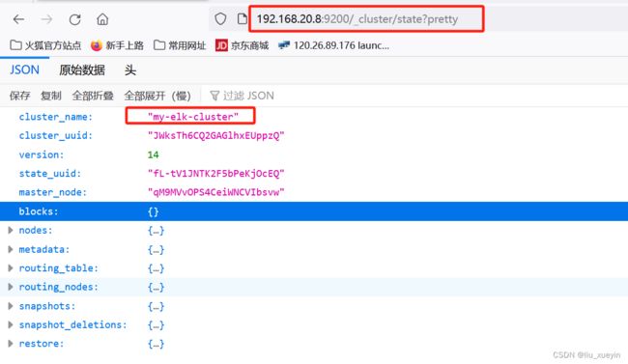The image size is (628, 364).
Task: Open the 新手上路 Firefox bookmark
Action: (117, 45)
